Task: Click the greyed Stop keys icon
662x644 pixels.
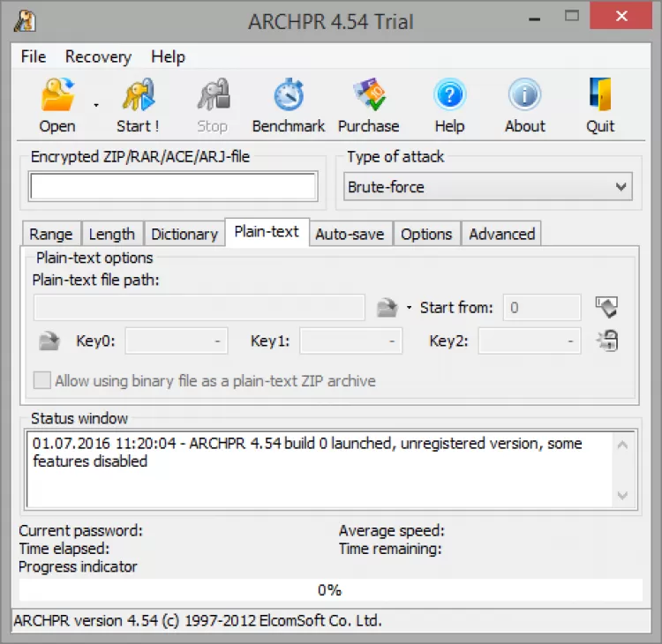Action: (214, 94)
